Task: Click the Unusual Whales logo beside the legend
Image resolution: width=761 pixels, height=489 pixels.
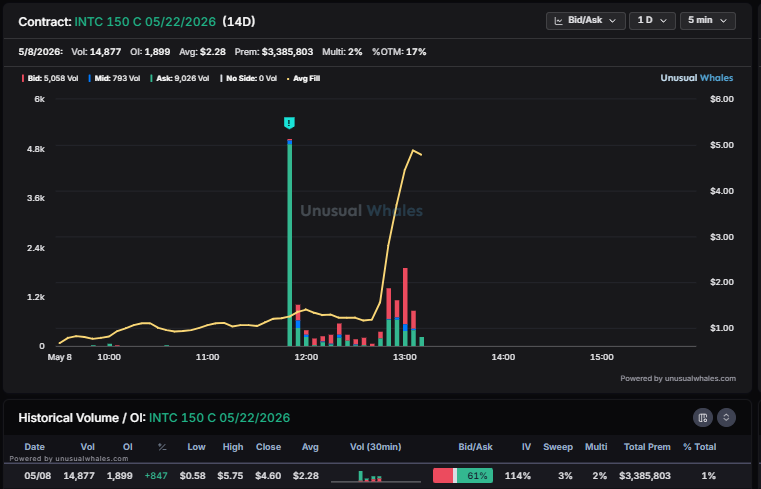Action: pos(696,78)
